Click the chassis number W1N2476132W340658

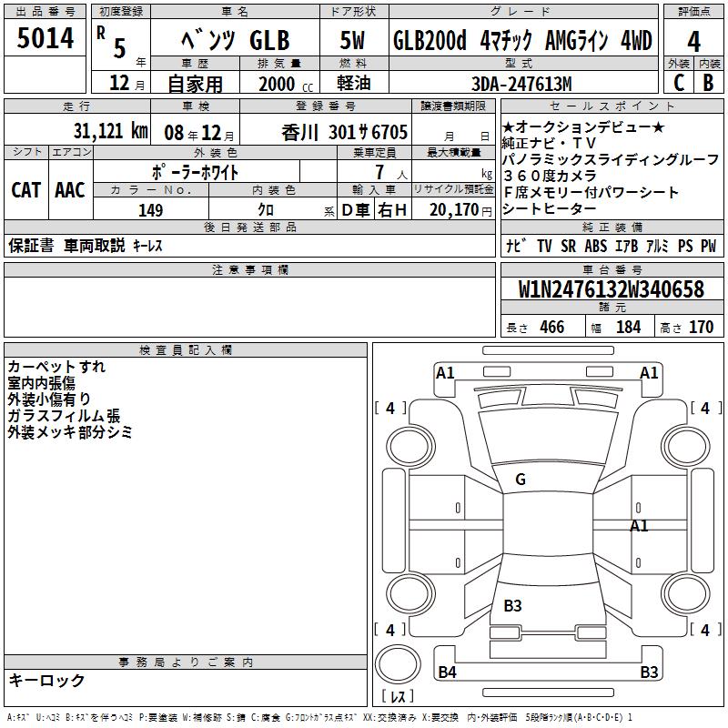612,288
